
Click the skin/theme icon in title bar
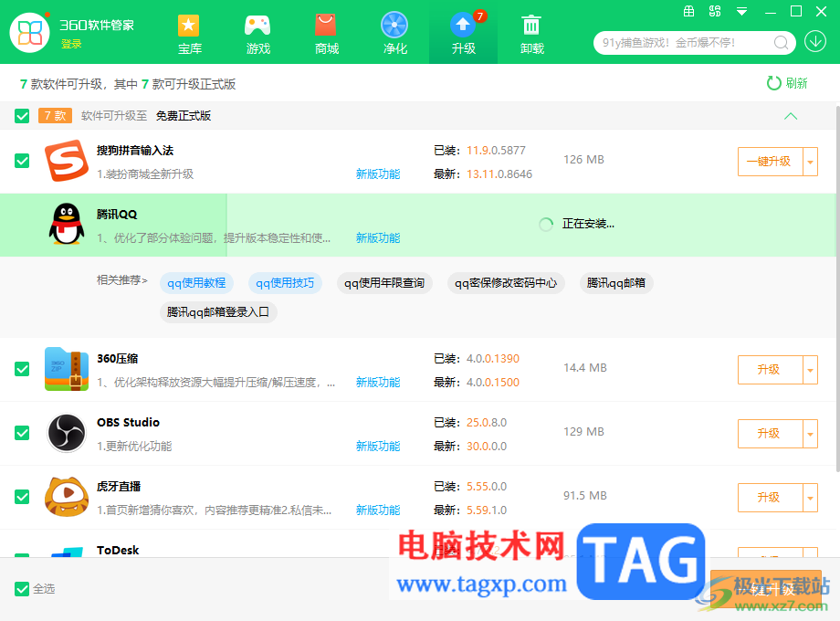[715, 11]
